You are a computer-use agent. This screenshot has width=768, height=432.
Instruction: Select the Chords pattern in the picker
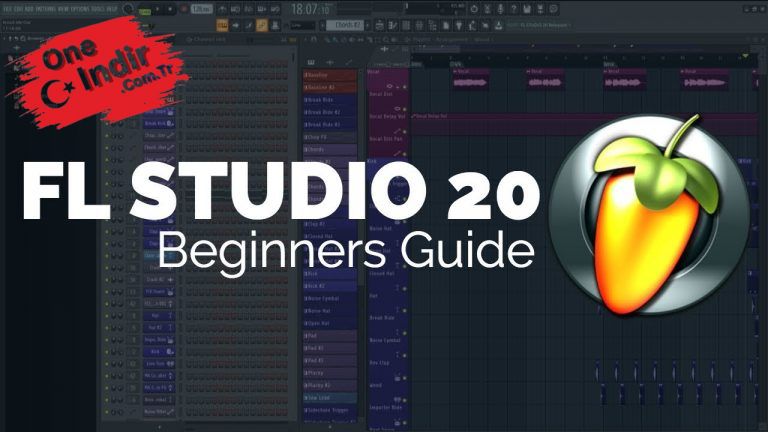pyautogui.click(x=330, y=149)
